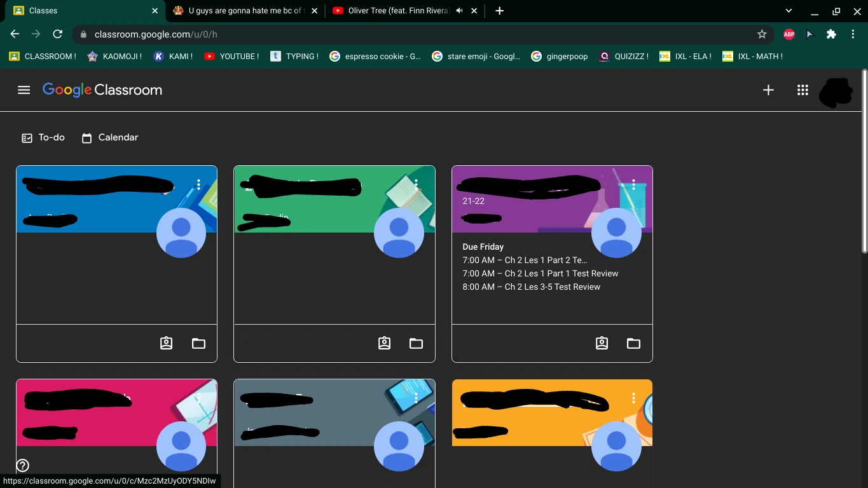Open the browser's tab search chevron

[788, 10]
